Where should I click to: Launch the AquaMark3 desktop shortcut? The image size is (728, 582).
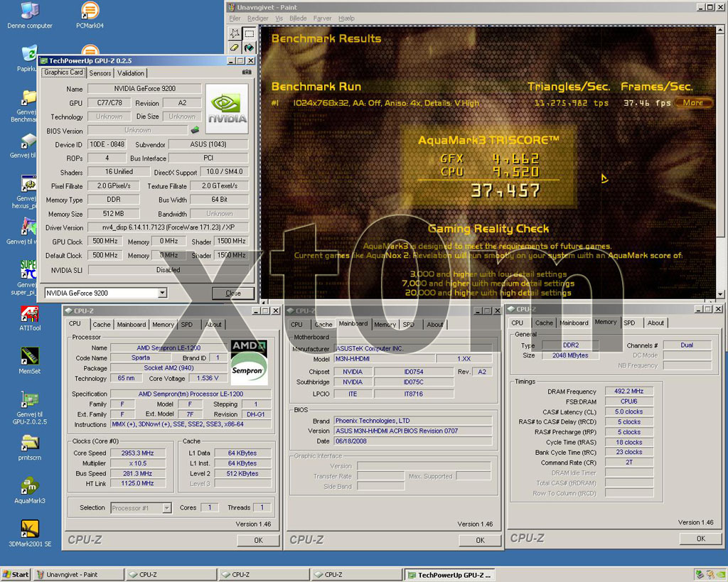[x=30, y=490]
